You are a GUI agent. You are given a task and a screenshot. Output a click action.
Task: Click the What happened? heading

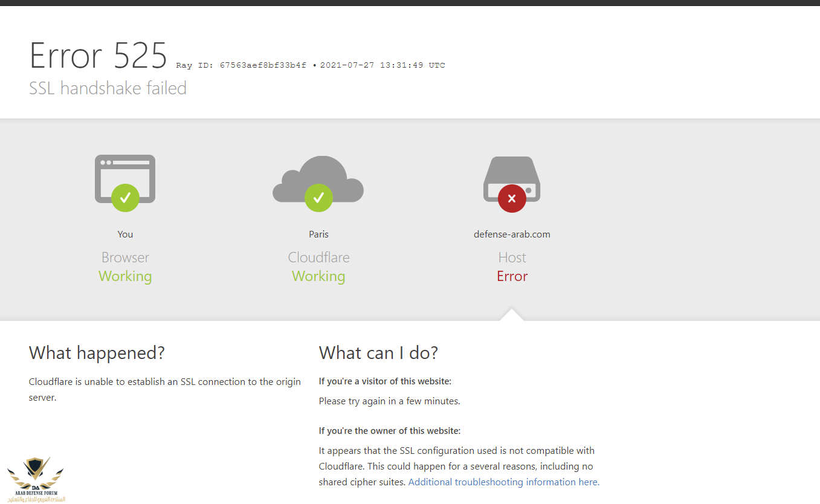(x=97, y=353)
